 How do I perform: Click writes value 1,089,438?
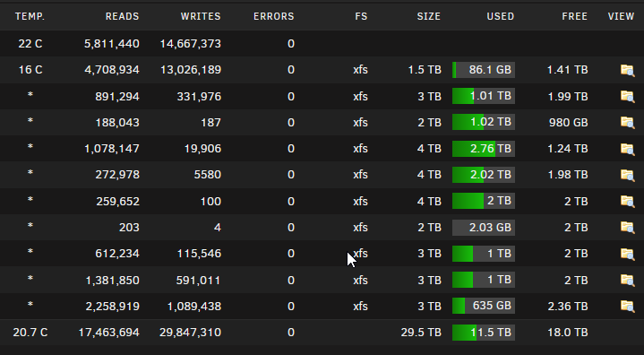coord(194,307)
